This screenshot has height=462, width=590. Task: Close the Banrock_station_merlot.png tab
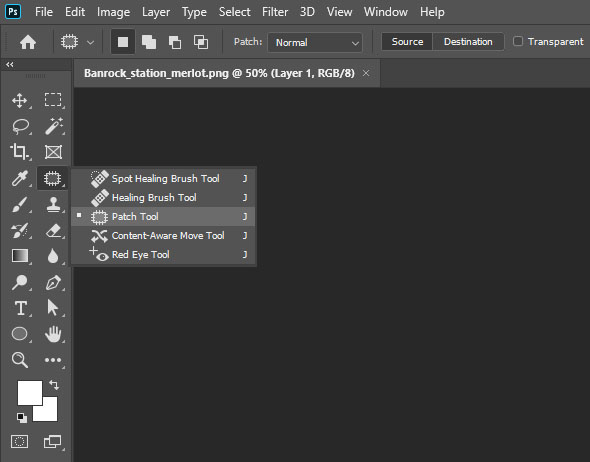tap(366, 73)
